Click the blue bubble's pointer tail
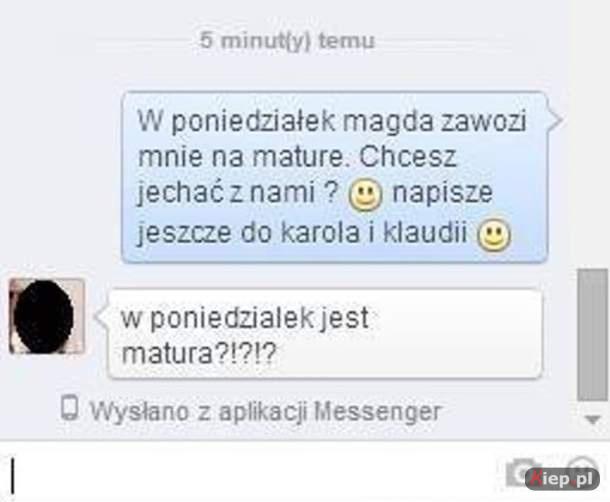This screenshot has height=502, width=610. (555, 119)
